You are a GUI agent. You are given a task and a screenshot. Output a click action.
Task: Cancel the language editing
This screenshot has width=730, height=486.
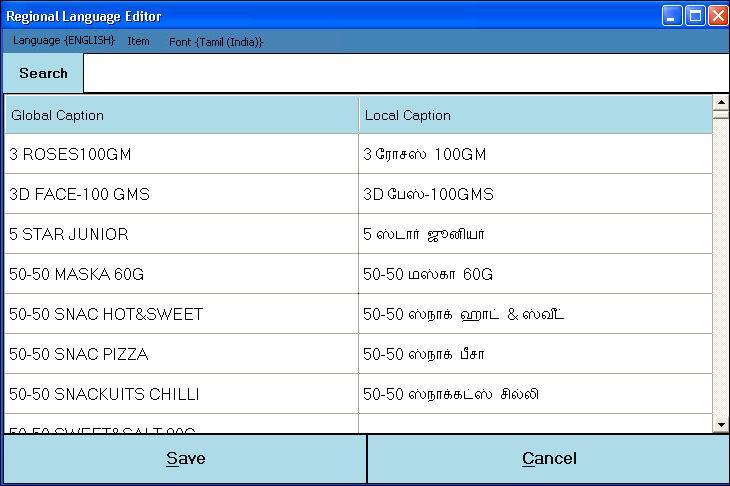click(x=549, y=459)
